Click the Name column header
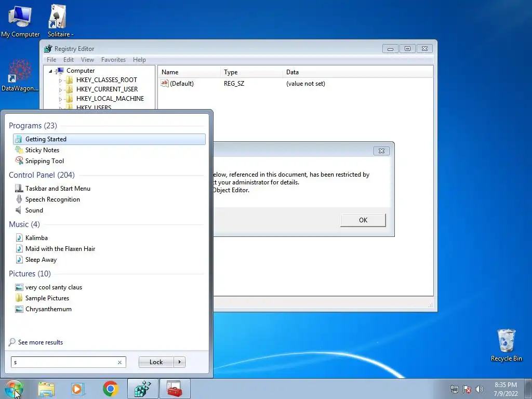This screenshot has height=399, width=532. pyautogui.click(x=190, y=72)
